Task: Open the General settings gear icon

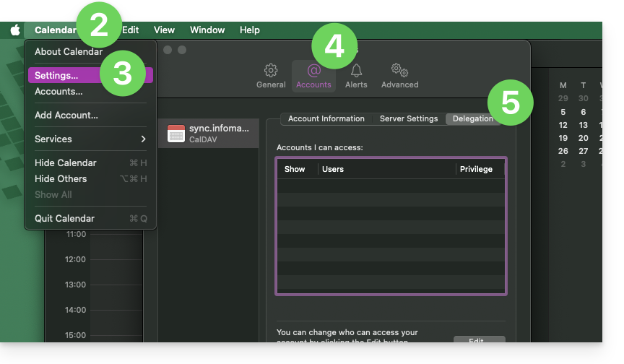Action: pyautogui.click(x=271, y=71)
